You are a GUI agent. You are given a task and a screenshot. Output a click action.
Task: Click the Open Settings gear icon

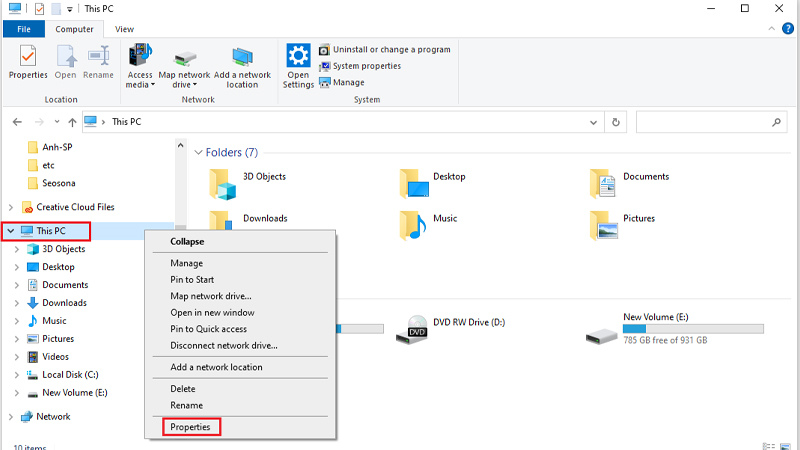(298, 56)
